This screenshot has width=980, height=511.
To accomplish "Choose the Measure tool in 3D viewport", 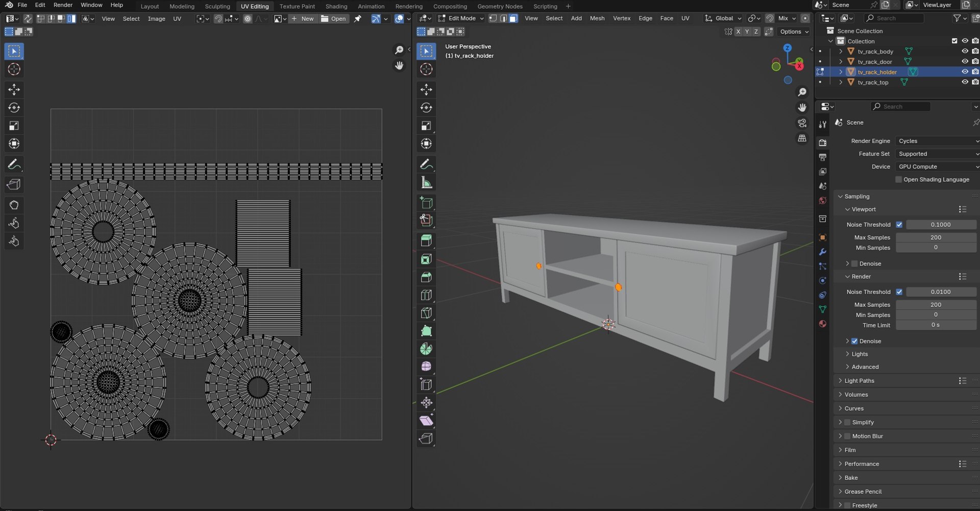I will [x=426, y=183].
